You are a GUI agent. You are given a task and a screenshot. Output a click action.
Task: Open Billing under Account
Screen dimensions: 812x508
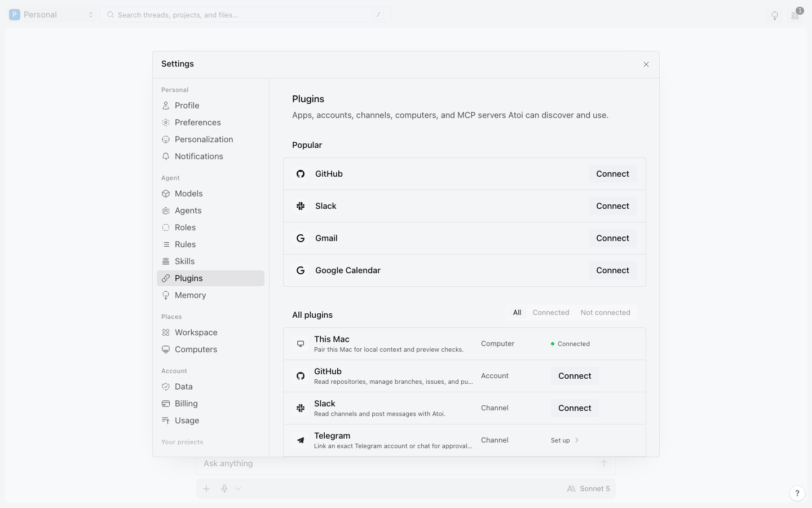210,404
